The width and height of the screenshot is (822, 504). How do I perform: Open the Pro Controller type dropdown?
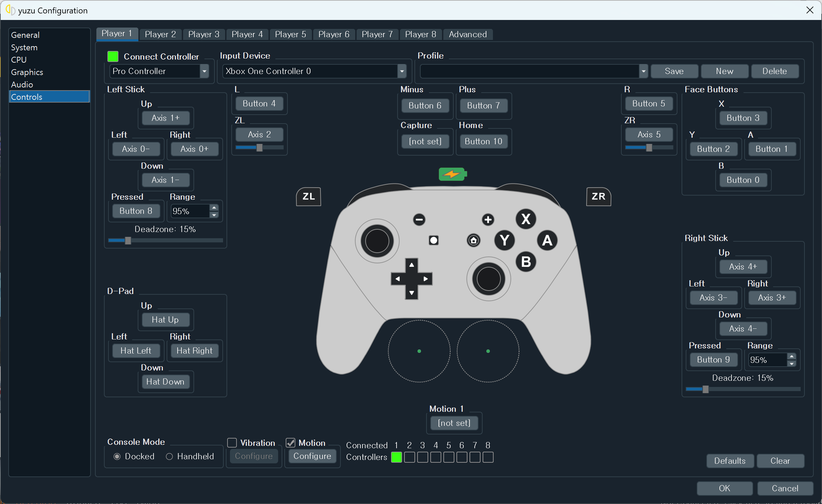pyautogui.click(x=159, y=71)
